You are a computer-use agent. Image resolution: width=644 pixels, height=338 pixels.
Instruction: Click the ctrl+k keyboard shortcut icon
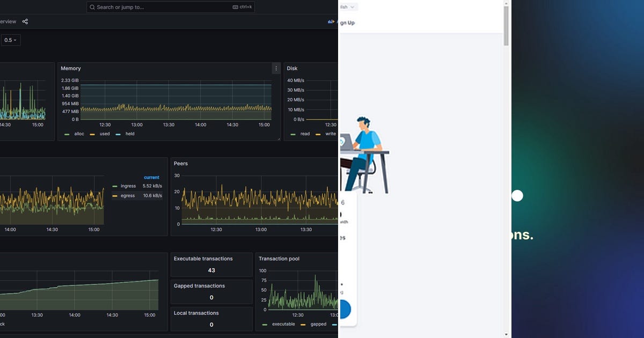point(236,7)
